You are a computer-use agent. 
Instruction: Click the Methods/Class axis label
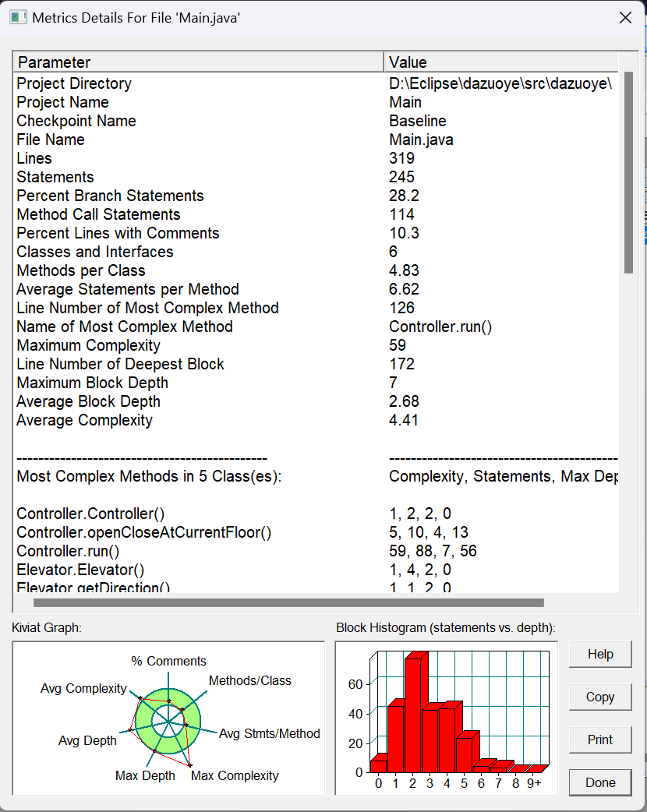(249, 680)
